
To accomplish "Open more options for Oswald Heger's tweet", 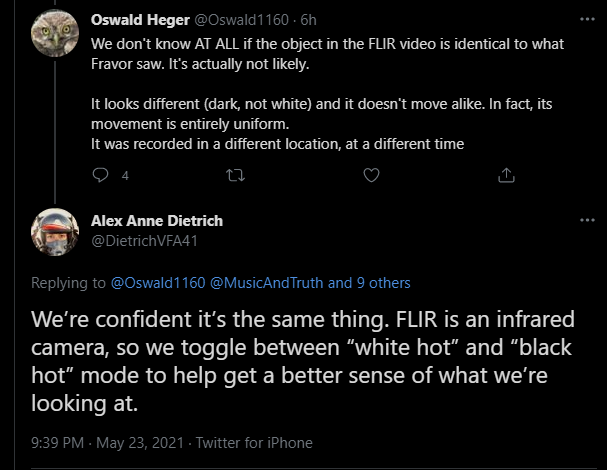I will 585,19.
